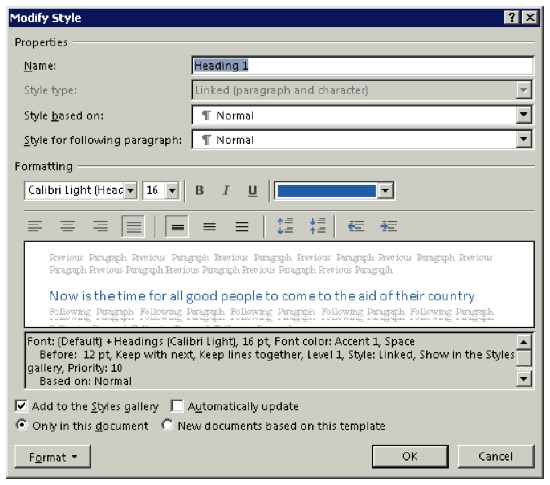Increase indent of paragraph
The height and width of the screenshot is (485, 550).
click(388, 226)
